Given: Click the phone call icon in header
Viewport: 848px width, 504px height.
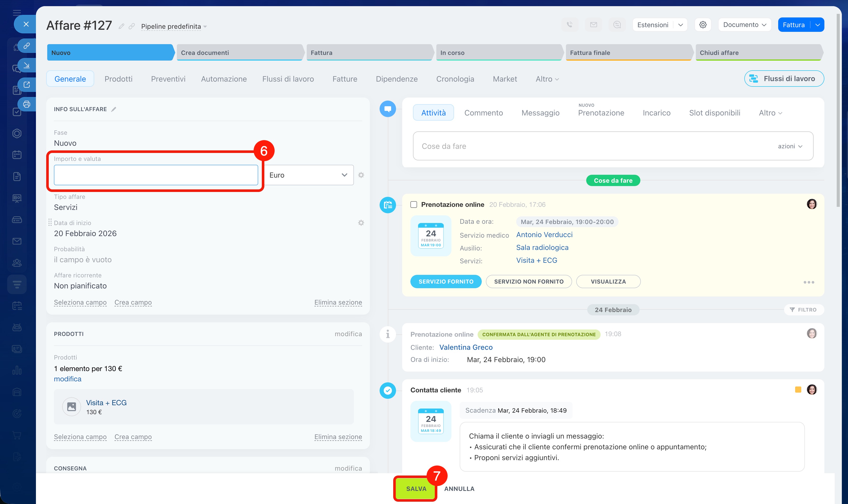Looking at the screenshot, I should pos(570,25).
